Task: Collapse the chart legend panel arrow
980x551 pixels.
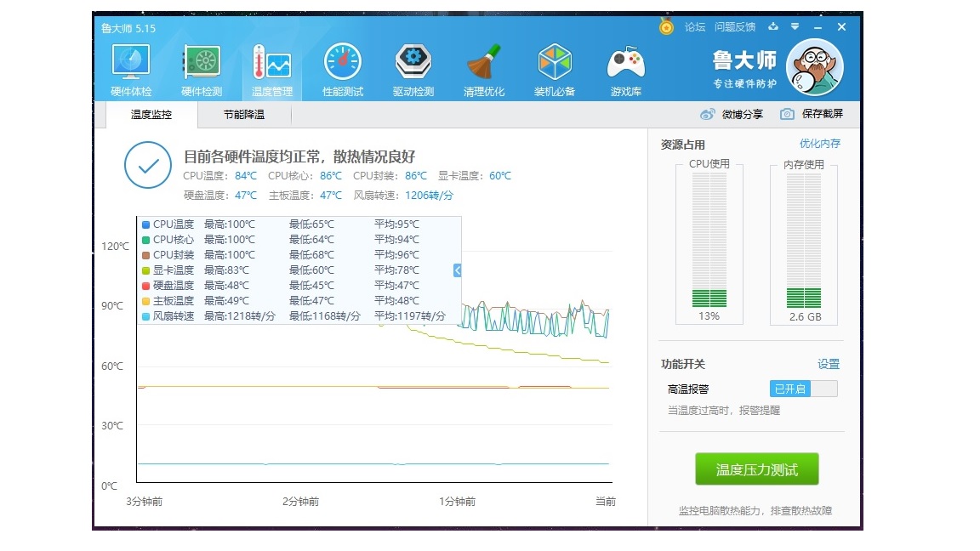Action: click(458, 270)
